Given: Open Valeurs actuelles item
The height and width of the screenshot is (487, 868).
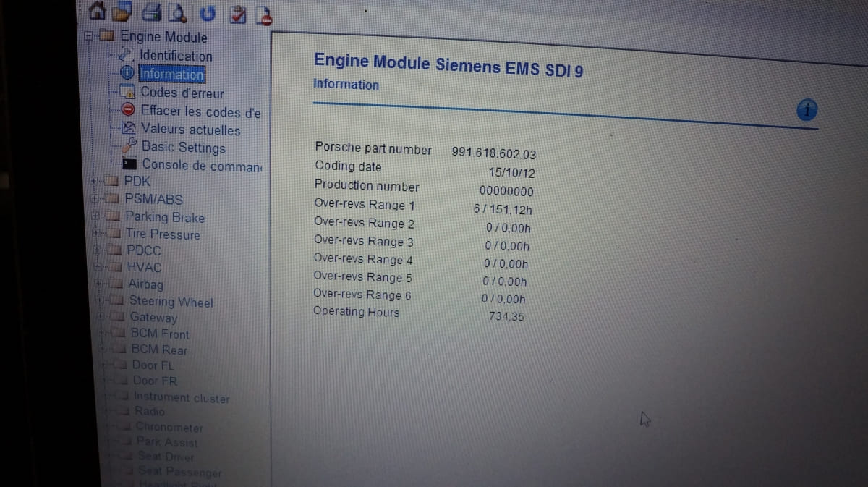Looking at the screenshot, I should coord(190,130).
